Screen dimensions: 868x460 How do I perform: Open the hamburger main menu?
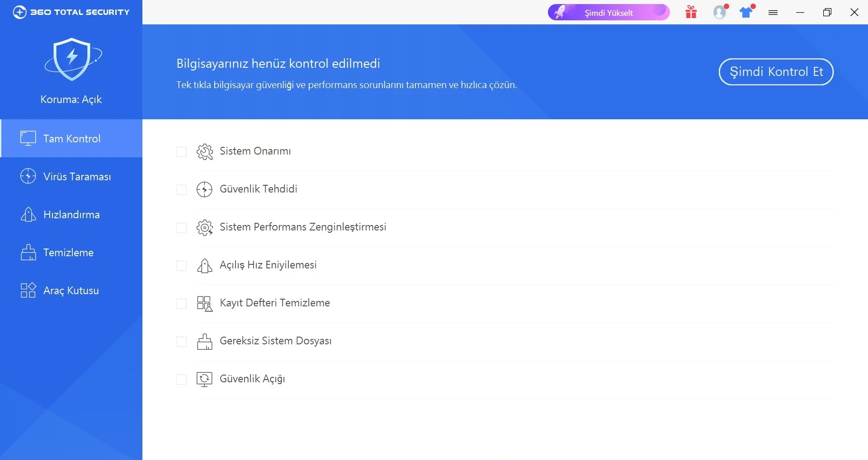(x=773, y=13)
